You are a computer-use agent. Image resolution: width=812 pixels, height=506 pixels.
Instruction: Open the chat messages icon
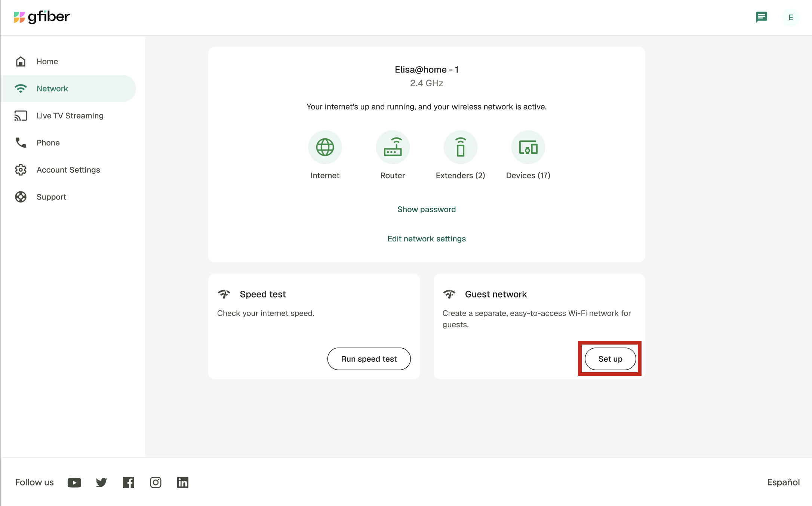(761, 17)
